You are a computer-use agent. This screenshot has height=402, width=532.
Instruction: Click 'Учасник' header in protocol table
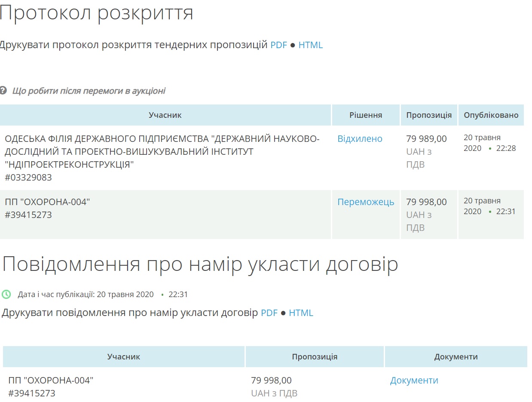point(165,115)
